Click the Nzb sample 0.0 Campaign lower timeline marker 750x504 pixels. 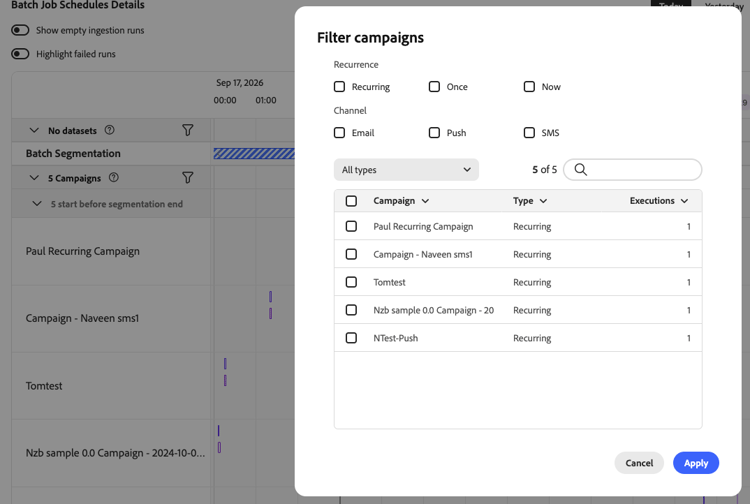[219, 448]
